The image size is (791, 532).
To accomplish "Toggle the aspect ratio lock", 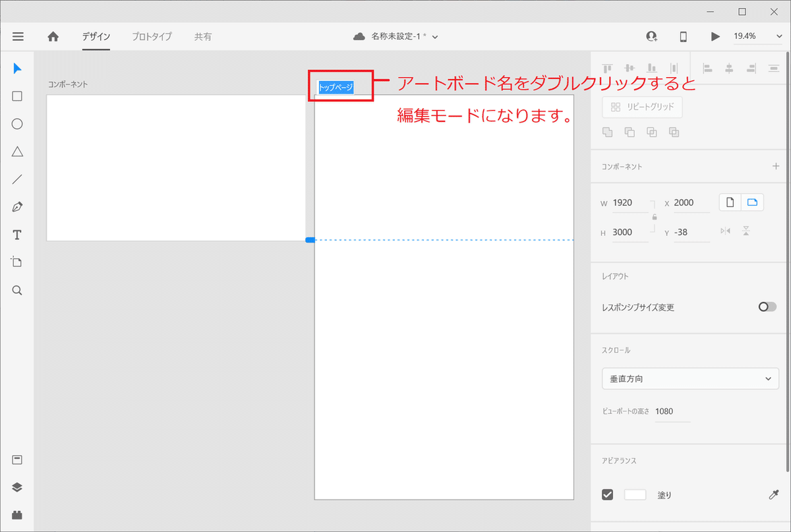I will 655,216.
